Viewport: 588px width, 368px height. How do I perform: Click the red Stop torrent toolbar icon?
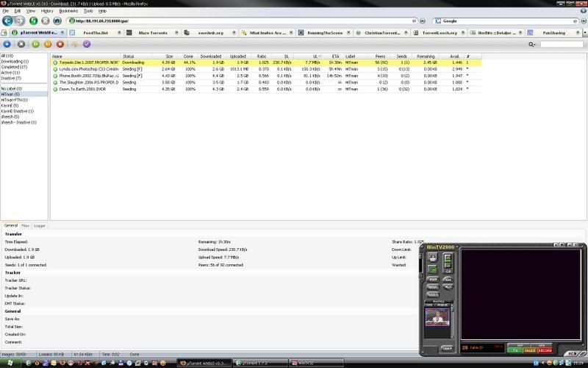tap(60, 44)
